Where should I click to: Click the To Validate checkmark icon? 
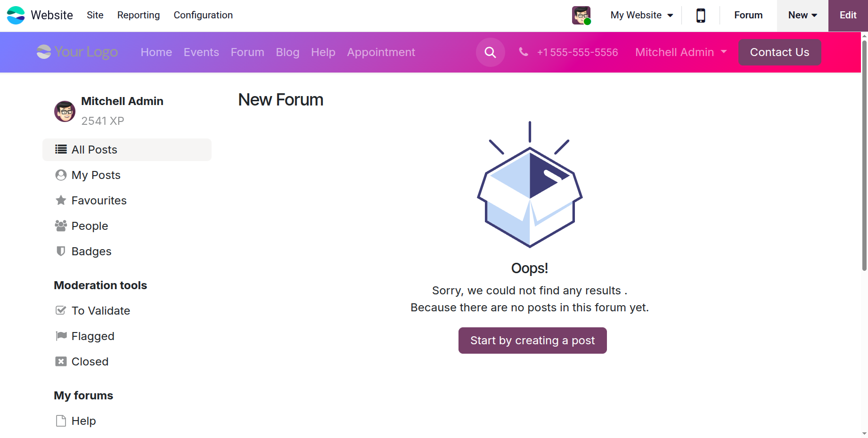pos(61,310)
